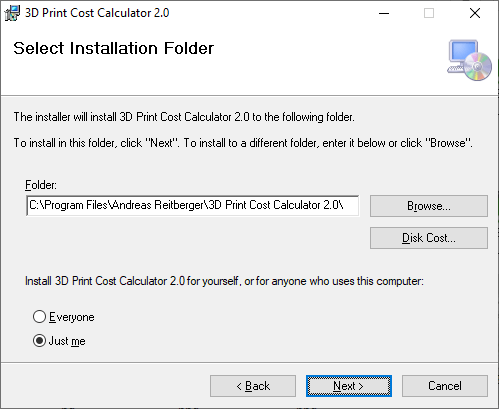Minimize the installer window
The image size is (499, 409).
tap(384, 13)
